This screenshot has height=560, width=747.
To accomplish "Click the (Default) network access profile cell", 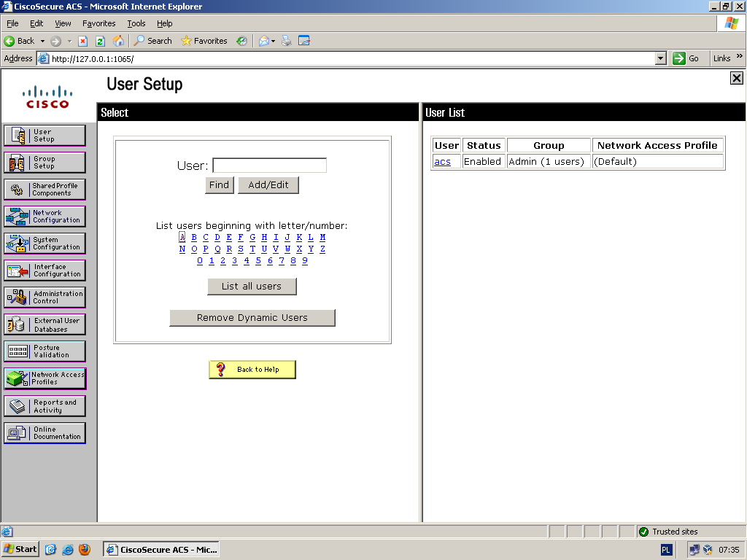I will point(658,161).
